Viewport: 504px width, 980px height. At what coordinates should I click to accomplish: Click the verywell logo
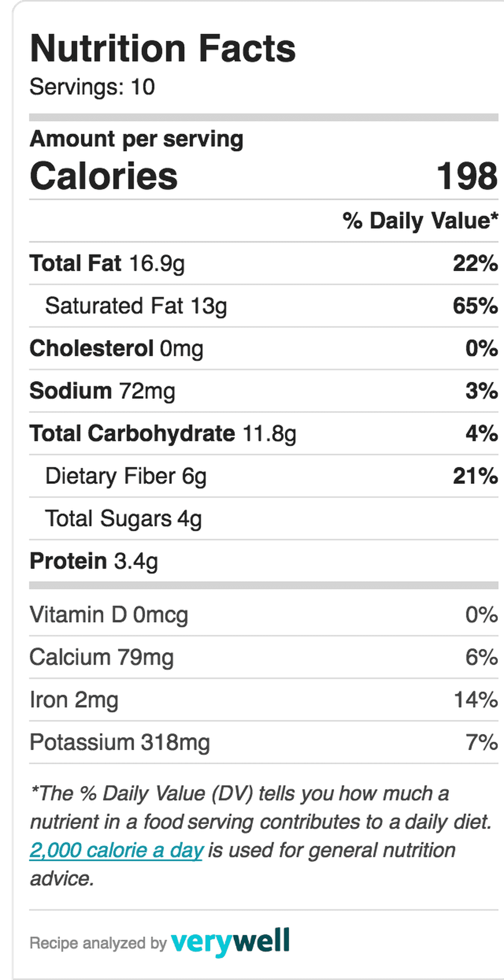(230, 942)
